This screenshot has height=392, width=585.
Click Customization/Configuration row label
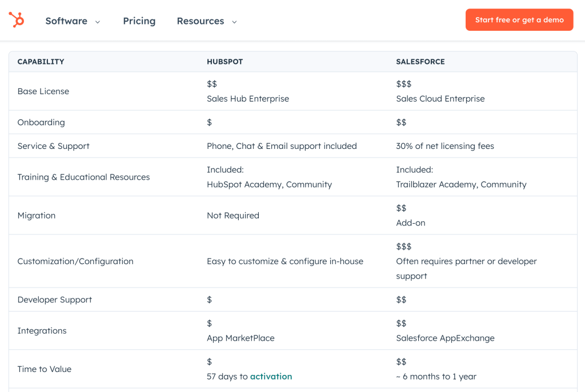(x=75, y=261)
